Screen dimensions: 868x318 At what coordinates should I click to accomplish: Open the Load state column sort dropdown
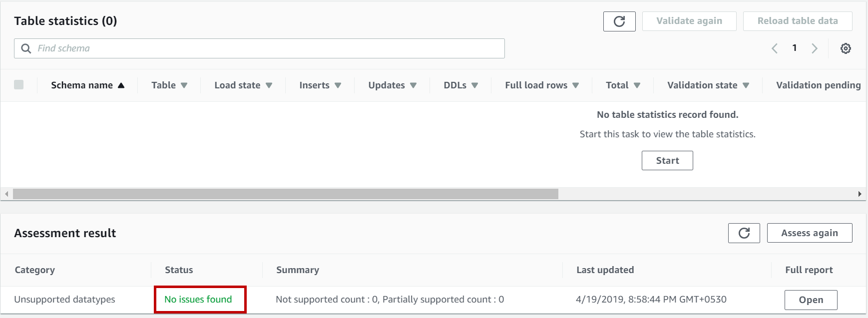click(x=269, y=85)
